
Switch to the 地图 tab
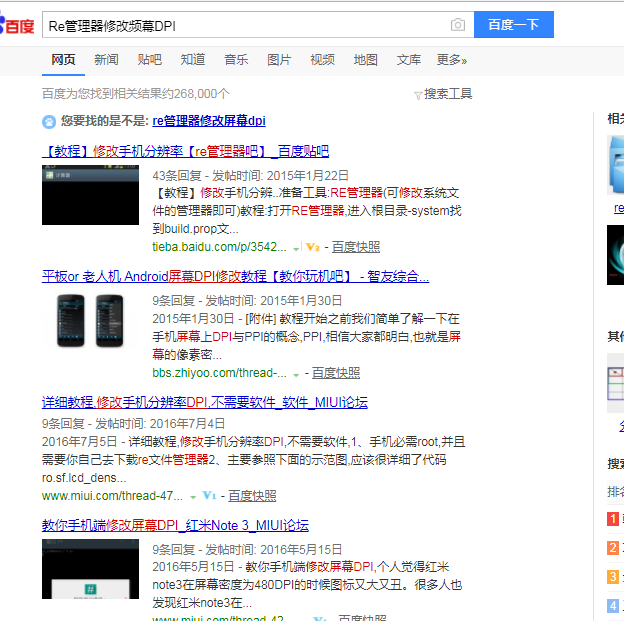[365, 60]
